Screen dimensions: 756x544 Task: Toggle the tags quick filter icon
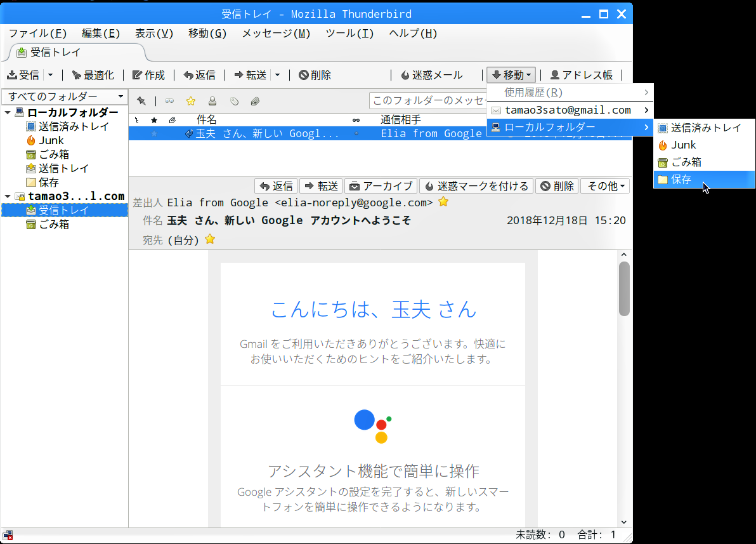point(234,101)
